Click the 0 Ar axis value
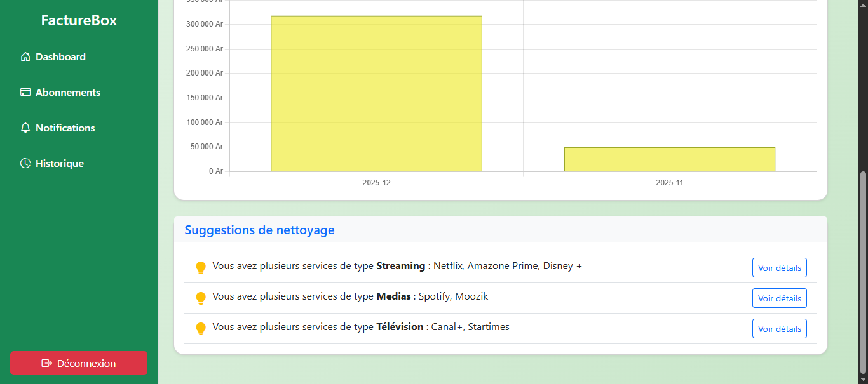Viewport: 868px width, 384px height. (x=216, y=171)
